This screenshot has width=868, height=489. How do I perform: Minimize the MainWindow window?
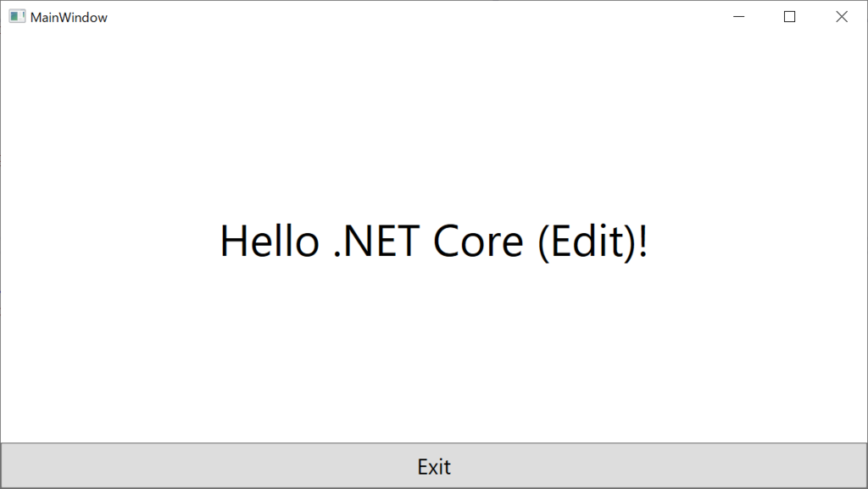738,17
